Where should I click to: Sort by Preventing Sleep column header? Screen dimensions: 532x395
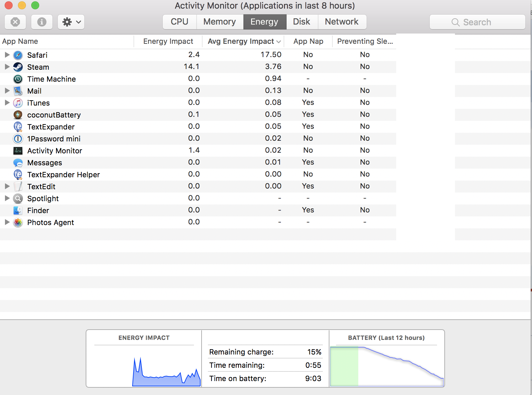coord(365,41)
